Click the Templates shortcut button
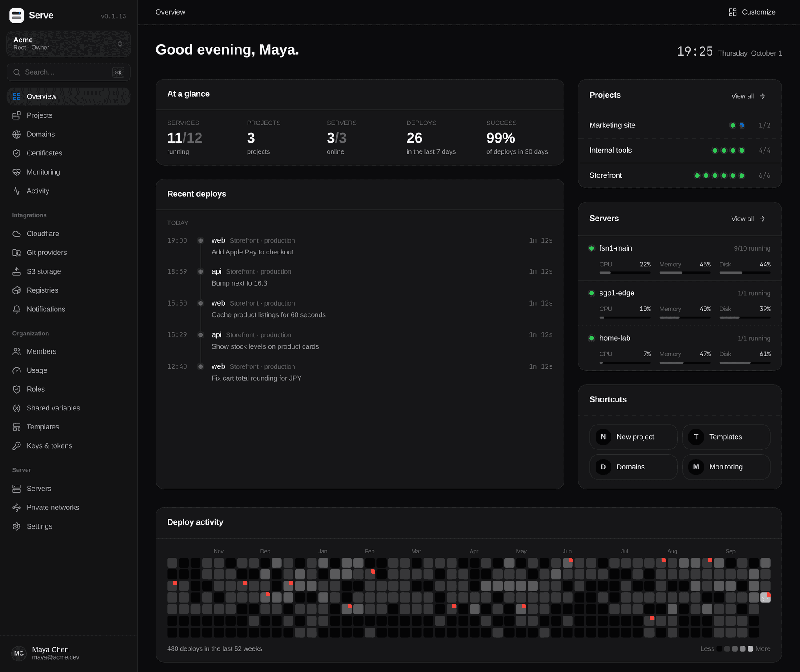This screenshot has width=800, height=672. pos(726,437)
